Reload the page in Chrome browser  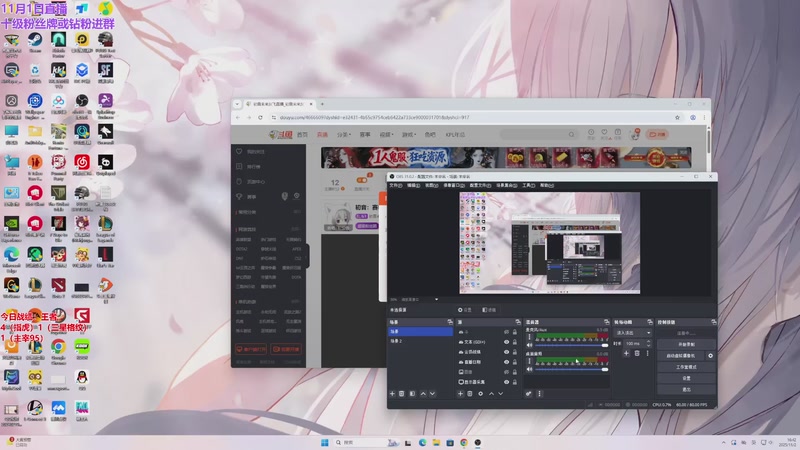pos(260,117)
